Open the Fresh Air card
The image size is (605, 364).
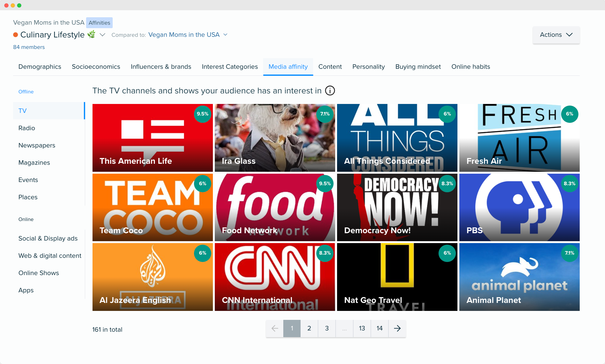[520, 138]
